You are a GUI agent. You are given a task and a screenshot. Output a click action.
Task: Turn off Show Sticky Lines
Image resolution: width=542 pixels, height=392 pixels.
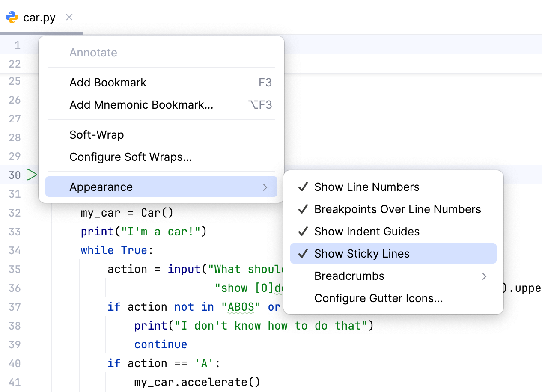(362, 254)
